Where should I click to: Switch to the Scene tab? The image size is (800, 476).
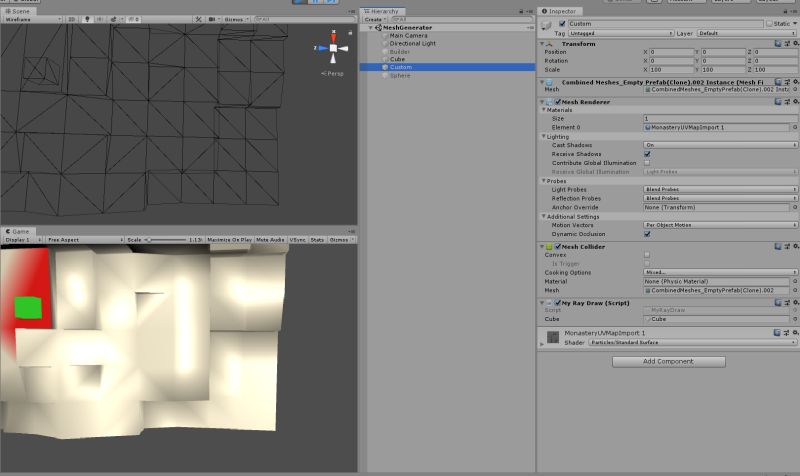tap(18, 11)
